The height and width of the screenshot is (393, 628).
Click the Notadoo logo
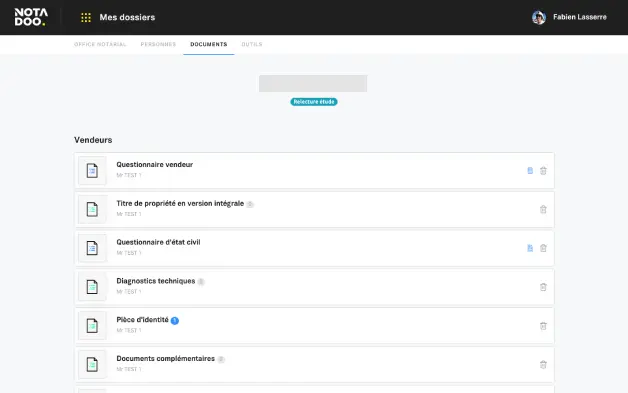tap(31, 17)
